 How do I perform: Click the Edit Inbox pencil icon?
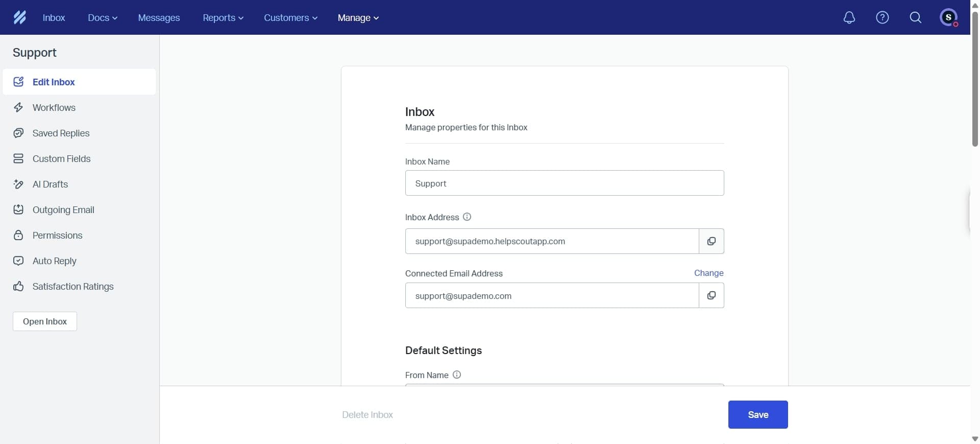coord(18,82)
